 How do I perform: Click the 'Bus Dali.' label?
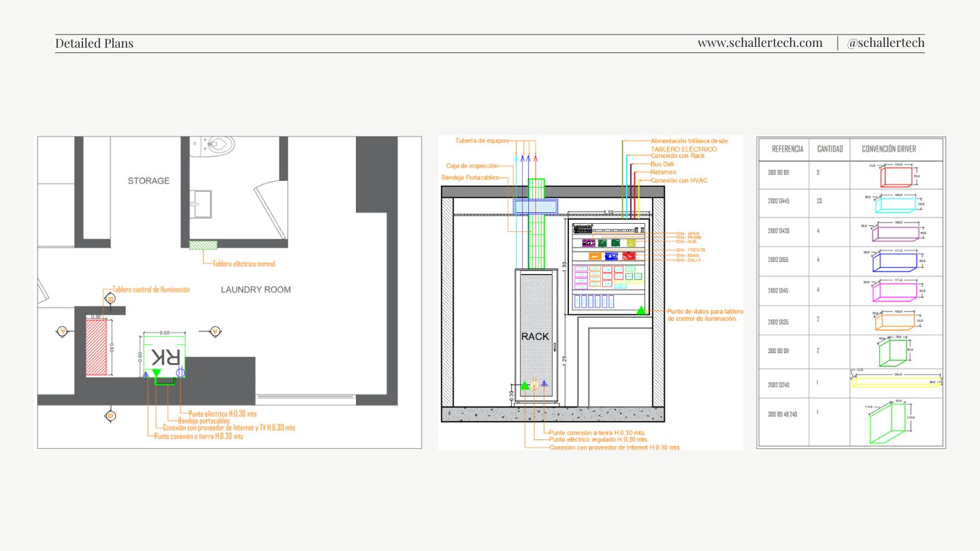(664, 164)
